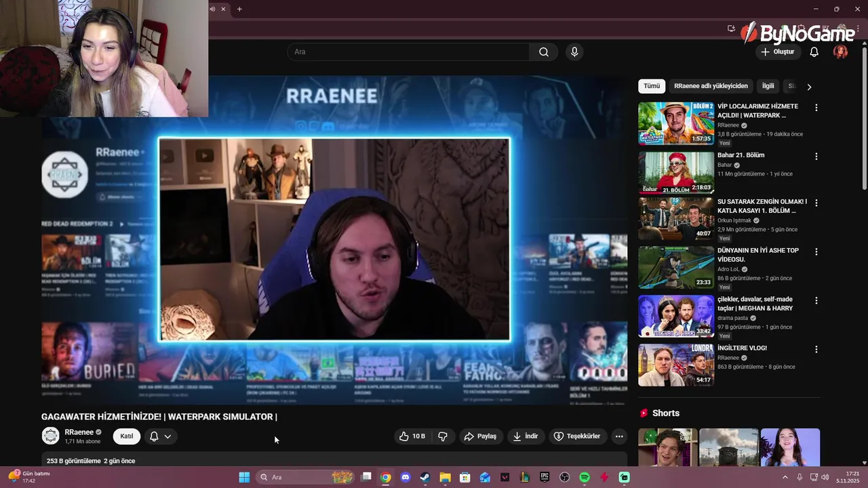Toggle the channel notification bell dropdown
868x488 pixels.
point(161,436)
